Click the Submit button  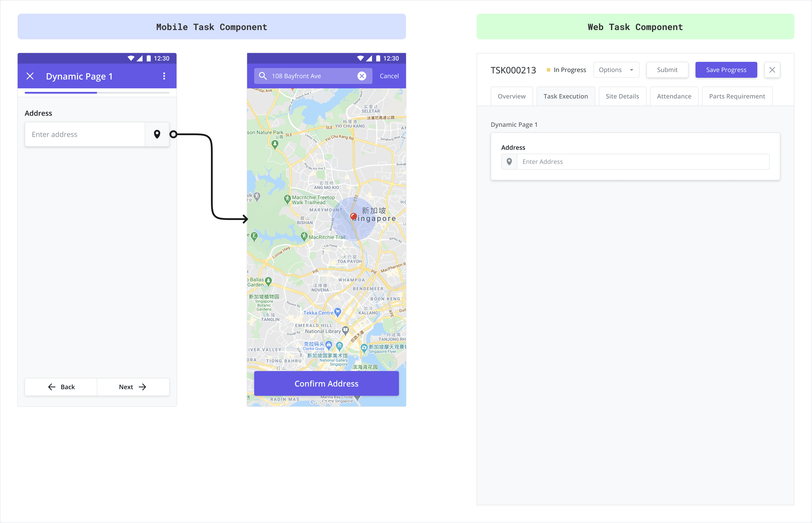[x=667, y=70]
